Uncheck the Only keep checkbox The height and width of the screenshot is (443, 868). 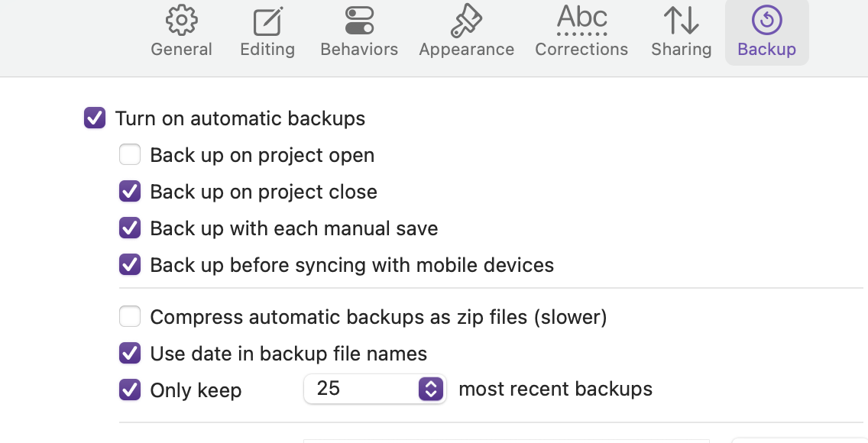(x=130, y=390)
